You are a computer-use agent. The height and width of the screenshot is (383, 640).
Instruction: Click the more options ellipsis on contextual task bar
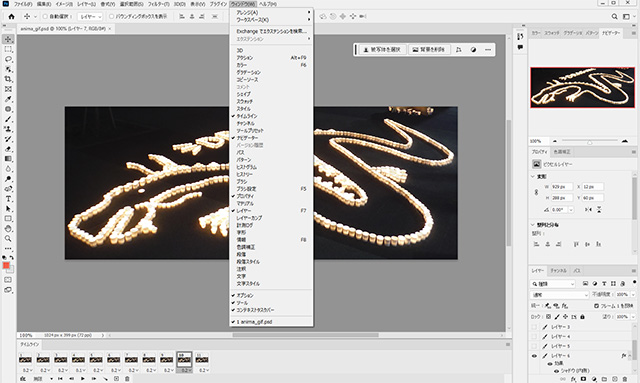pyautogui.click(x=488, y=49)
